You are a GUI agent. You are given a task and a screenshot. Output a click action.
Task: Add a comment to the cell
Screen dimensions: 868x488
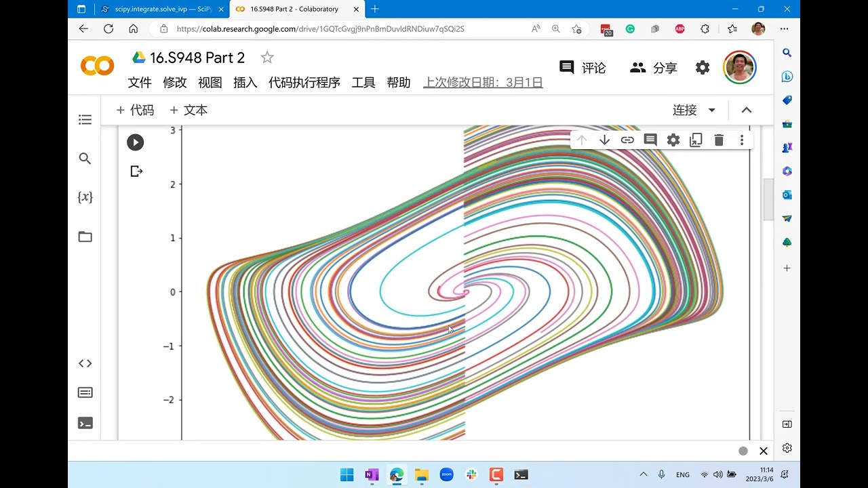point(650,140)
